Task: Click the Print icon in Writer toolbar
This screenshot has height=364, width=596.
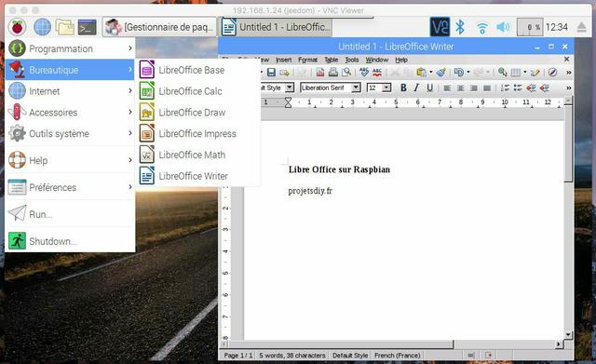Action: 333,73
